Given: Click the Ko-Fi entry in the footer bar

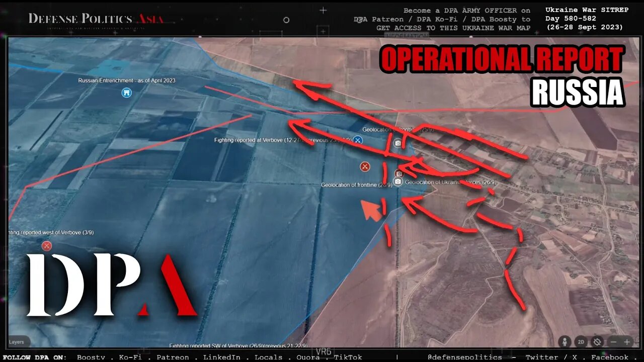Looking at the screenshot, I should [131, 357].
